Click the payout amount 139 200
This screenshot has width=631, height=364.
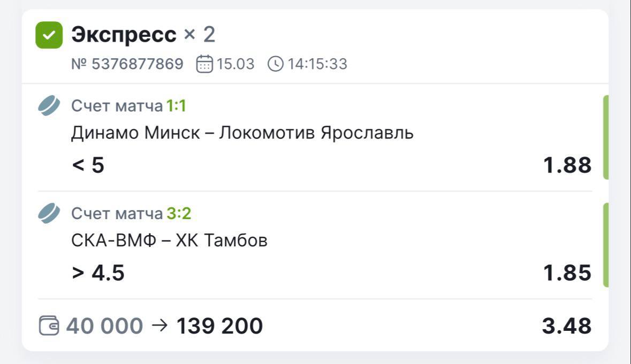tap(219, 326)
